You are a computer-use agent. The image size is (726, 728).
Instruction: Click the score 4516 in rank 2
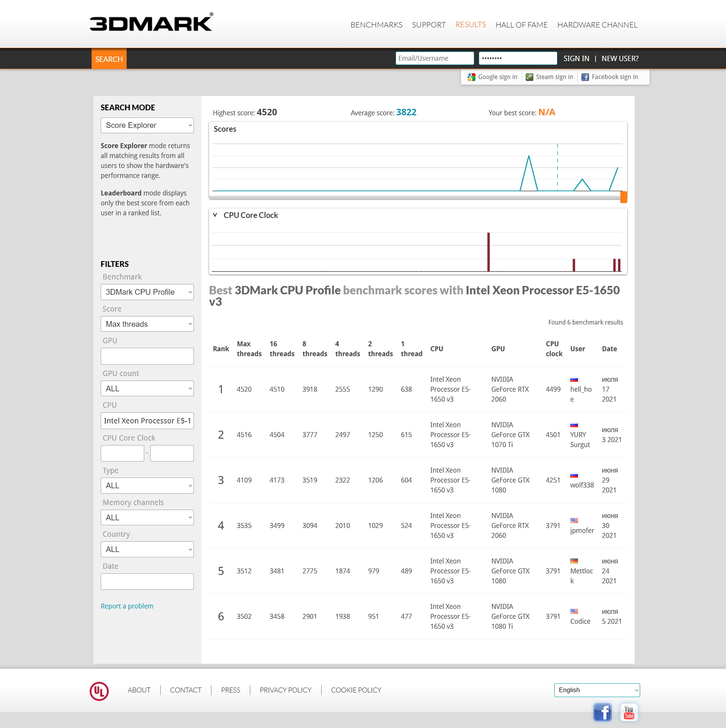click(x=244, y=435)
